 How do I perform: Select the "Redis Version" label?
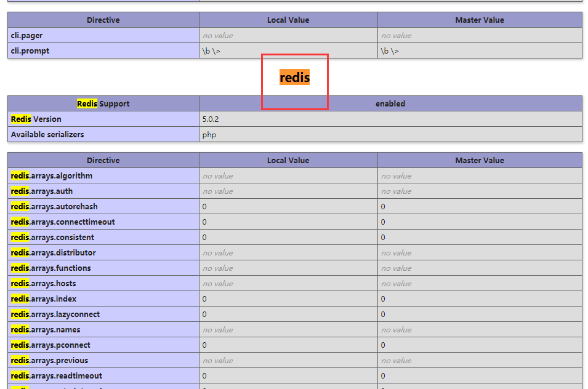[x=36, y=119]
